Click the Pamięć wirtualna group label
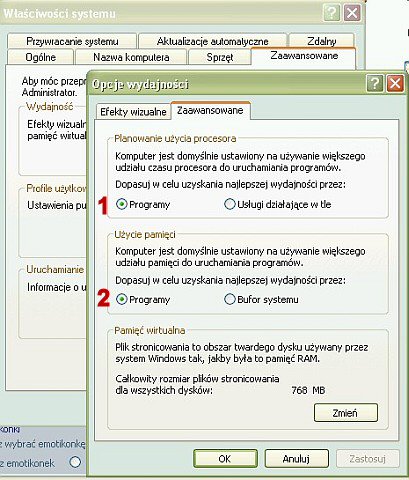 pos(149,330)
